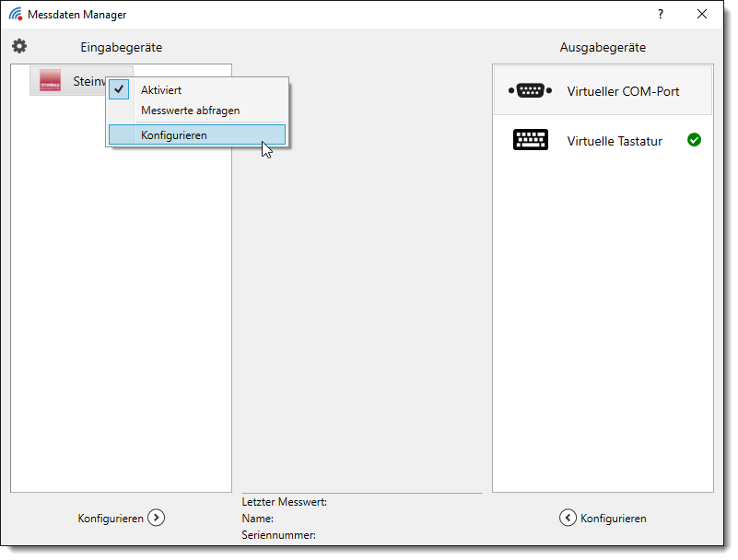Open help with the question mark button
Viewport: 738px width, 560px height.
click(660, 15)
